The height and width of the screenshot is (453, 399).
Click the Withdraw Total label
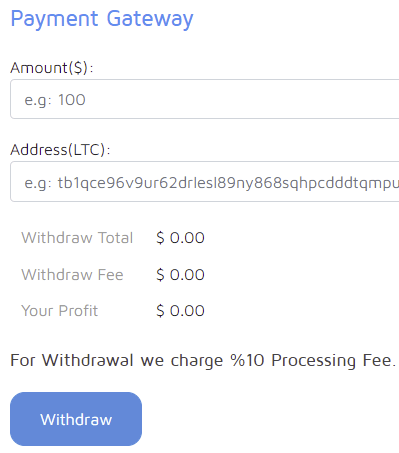click(x=77, y=238)
